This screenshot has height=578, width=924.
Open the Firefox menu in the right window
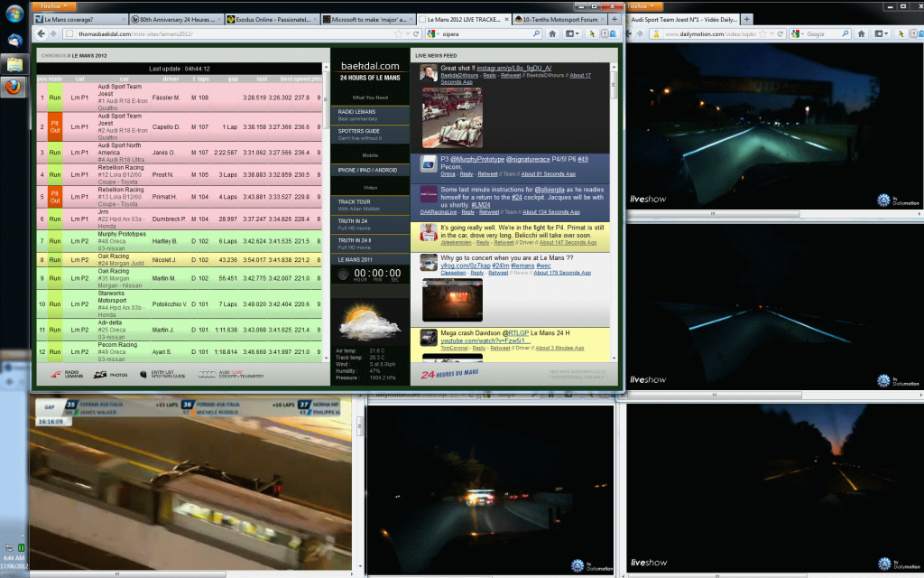pyautogui.click(x=642, y=6)
